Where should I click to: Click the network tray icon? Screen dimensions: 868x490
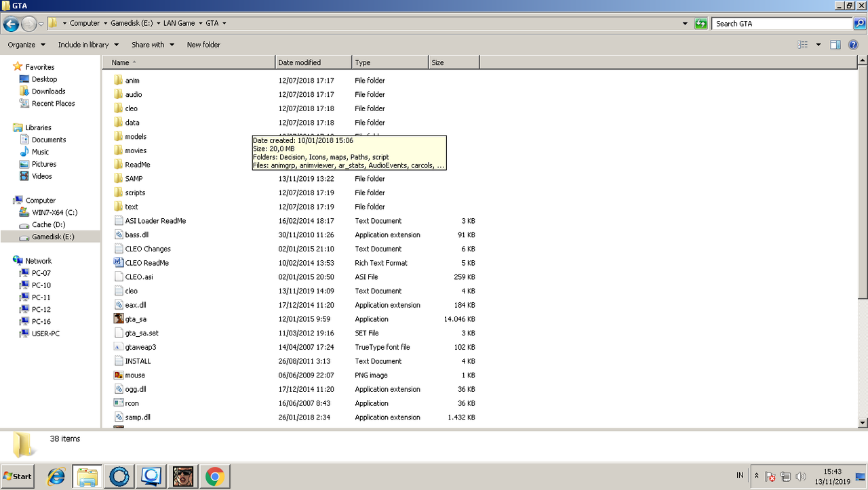tap(785, 476)
